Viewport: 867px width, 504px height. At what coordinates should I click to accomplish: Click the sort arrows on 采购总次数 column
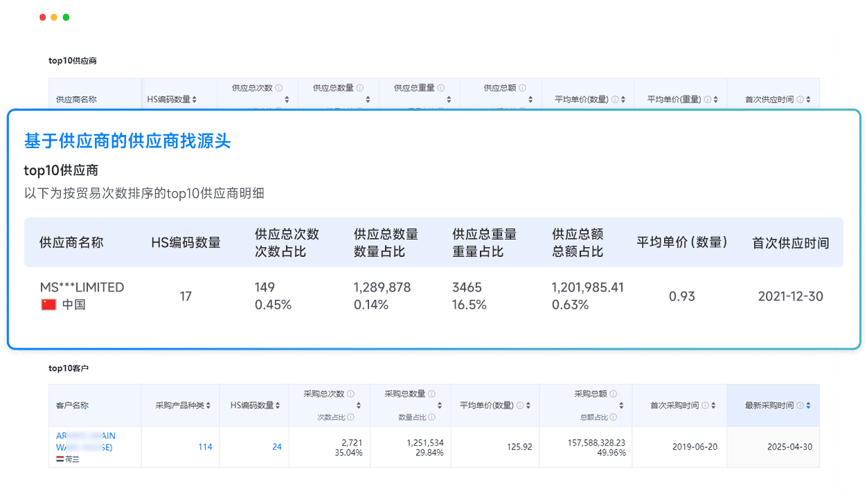coord(358,405)
